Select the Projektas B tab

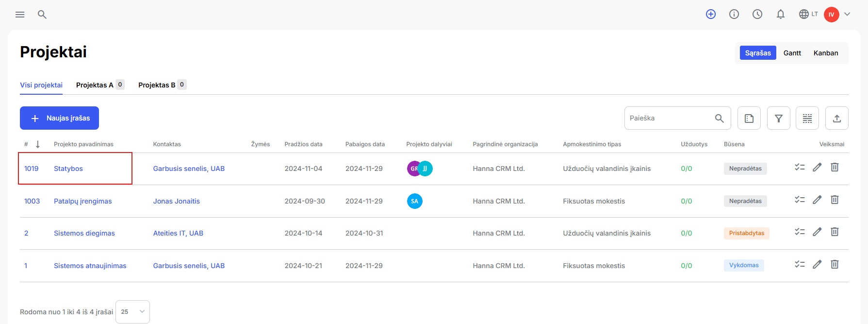[x=162, y=85]
